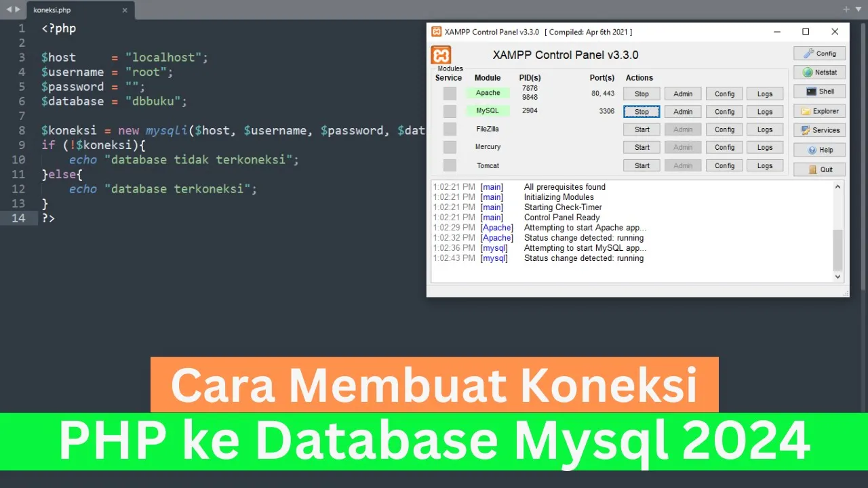Toggle Apache service install checkbox
This screenshot has height=488, width=868.
pos(450,94)
